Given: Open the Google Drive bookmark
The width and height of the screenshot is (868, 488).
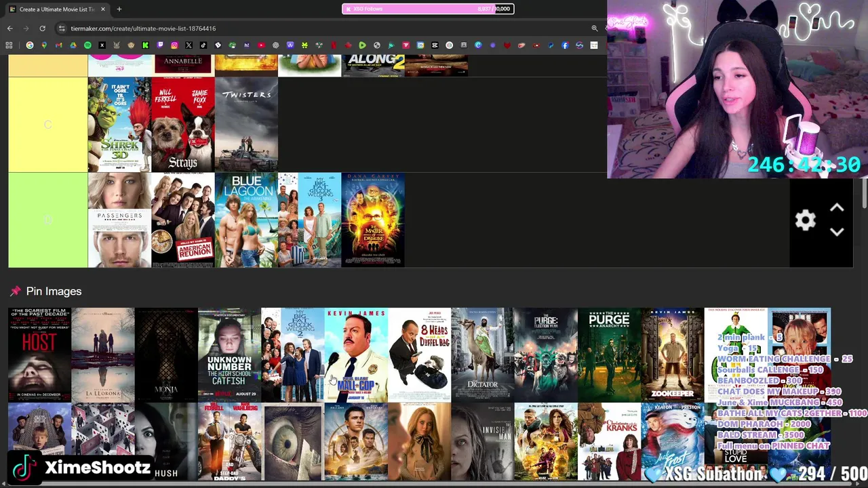Looking at the screenshot, I should point(73,45).
